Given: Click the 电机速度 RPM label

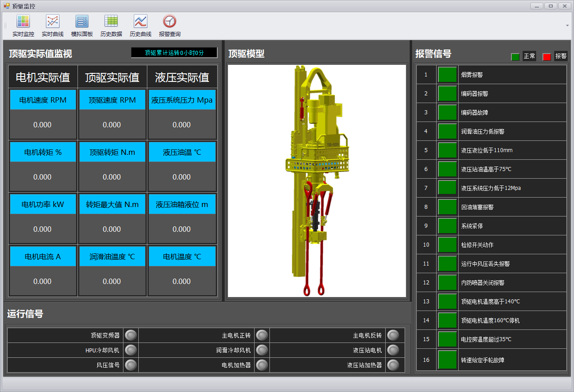Looking at the screenshot, I should [43, 100].
